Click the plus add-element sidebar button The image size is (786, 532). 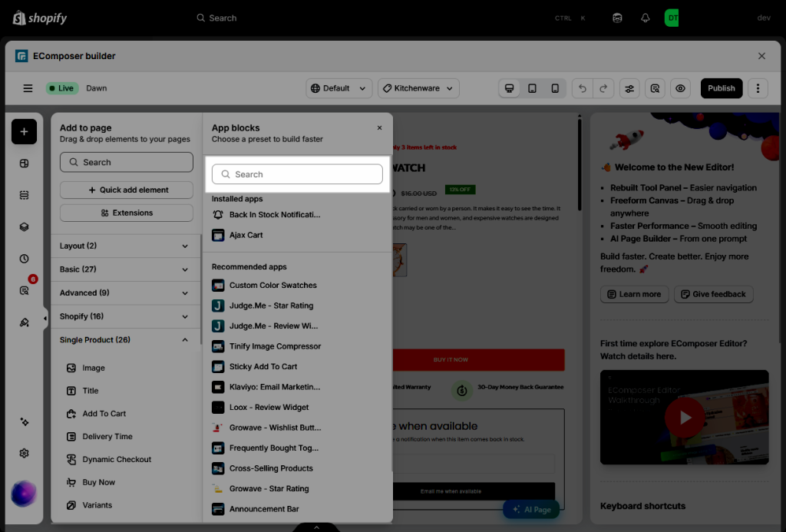[24, 131]
